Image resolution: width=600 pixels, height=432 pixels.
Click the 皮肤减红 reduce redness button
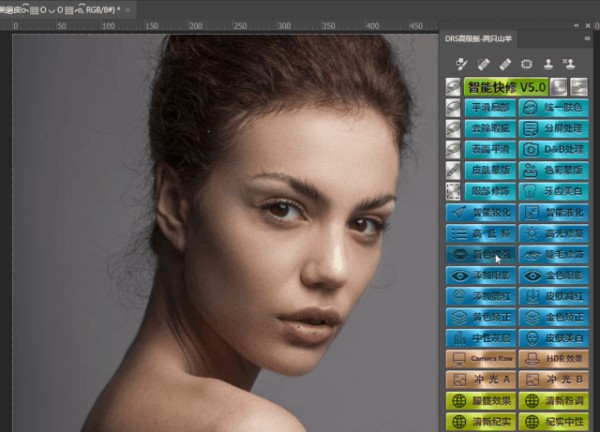click(x=553, y=296)
